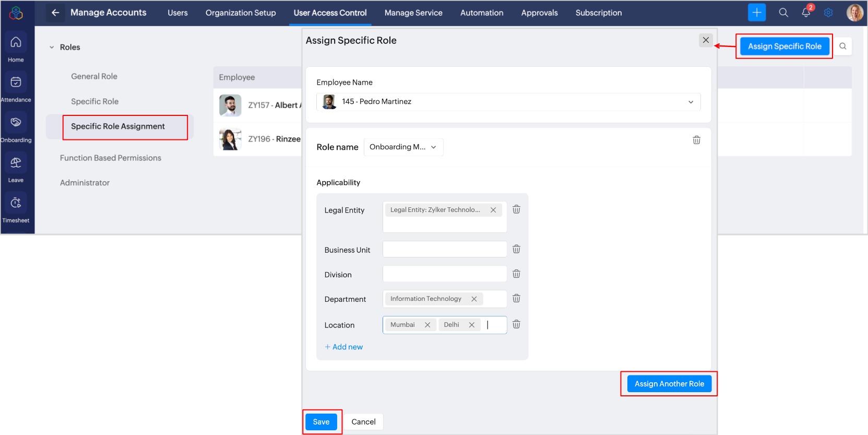Remove the Information Technology tag
Viewport: 868px width, 435px height.
point(474,299)
